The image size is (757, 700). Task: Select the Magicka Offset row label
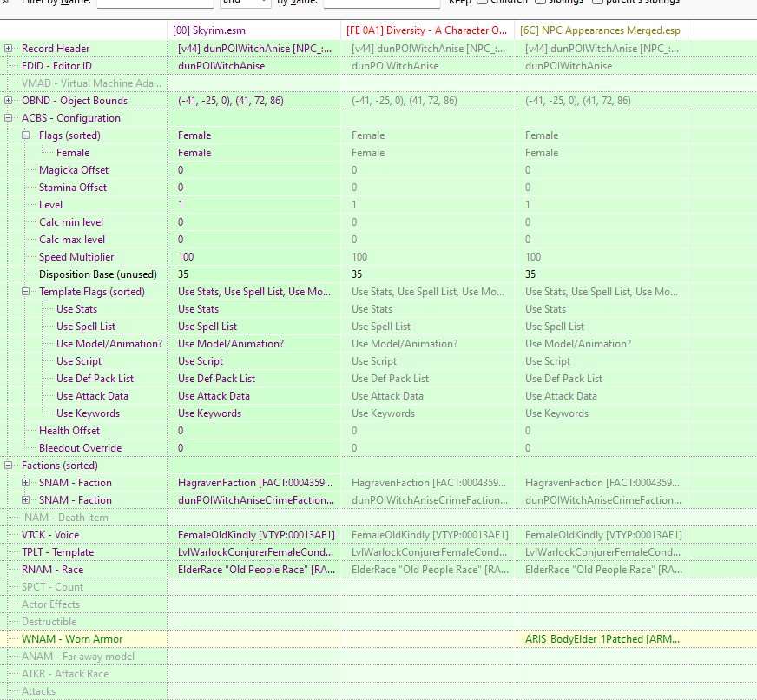(74, 170)
